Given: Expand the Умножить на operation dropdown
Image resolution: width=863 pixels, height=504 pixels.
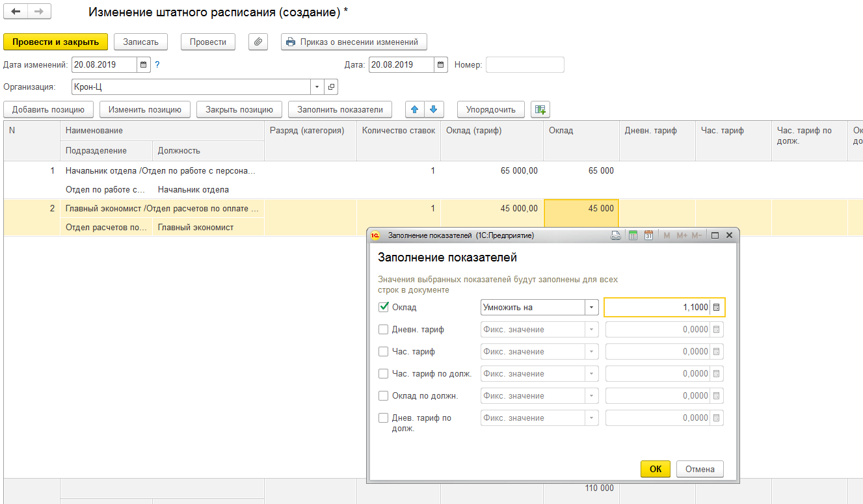Looking at the screenshot, I should [591, 307].
